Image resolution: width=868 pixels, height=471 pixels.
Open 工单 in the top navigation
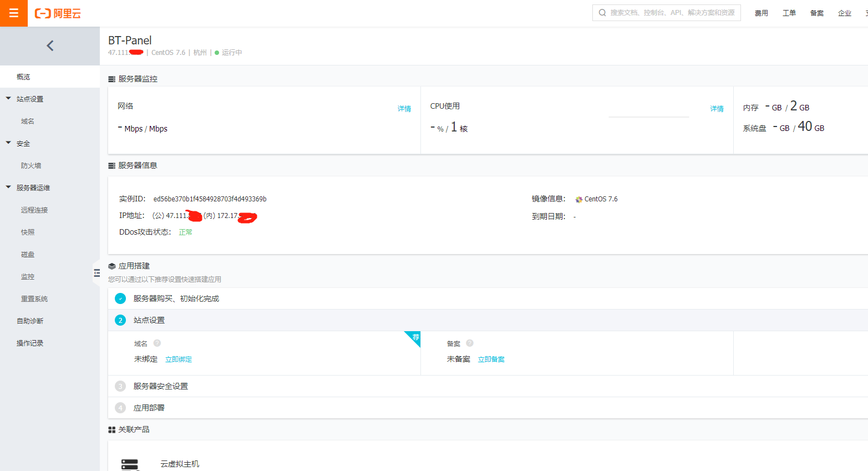click(789, 13)
